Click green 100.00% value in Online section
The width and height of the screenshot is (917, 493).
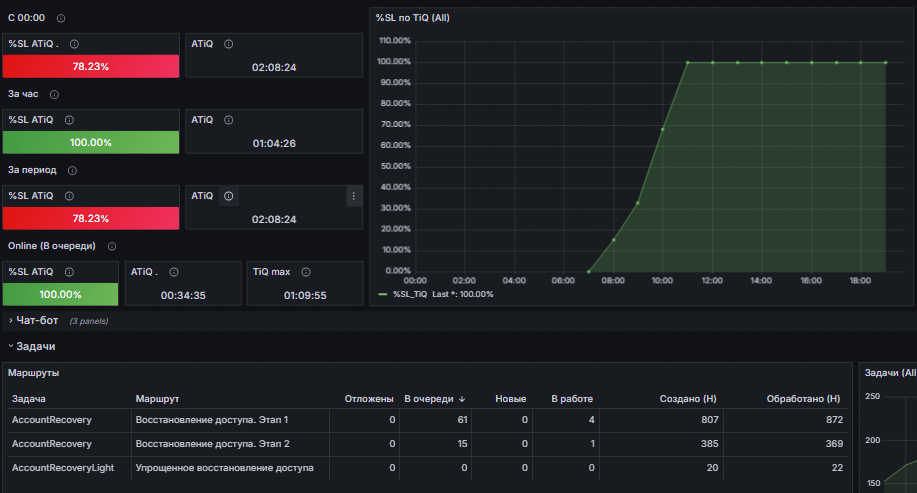pos(60,295)
